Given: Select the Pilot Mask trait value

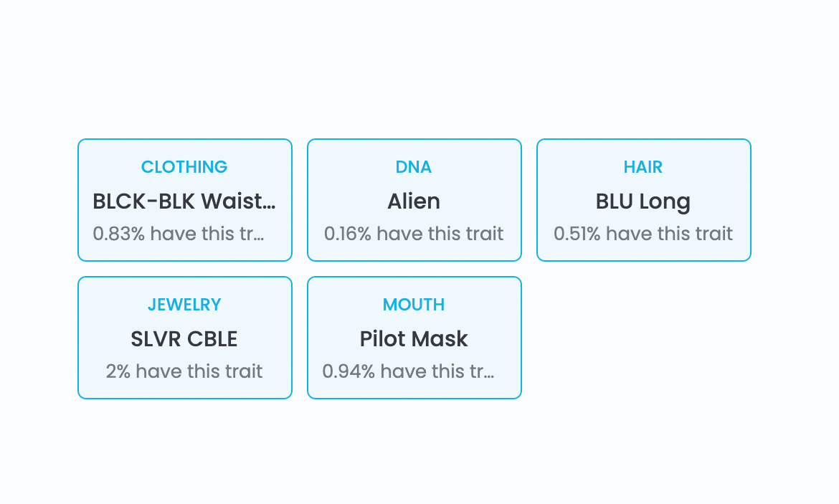Looking at the screenshot, I should pyautogui.click(x=414, y=339).
